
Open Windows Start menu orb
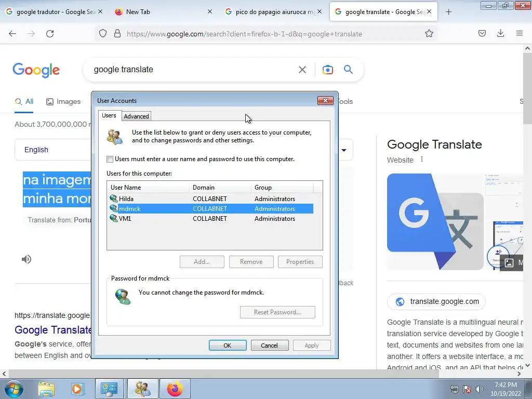point(14,389)
